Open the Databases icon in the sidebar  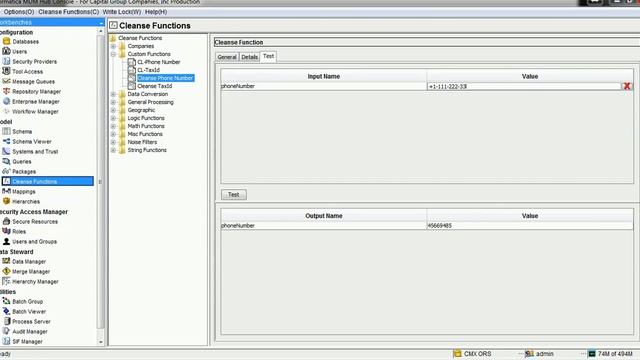click(x=7, y=41)
